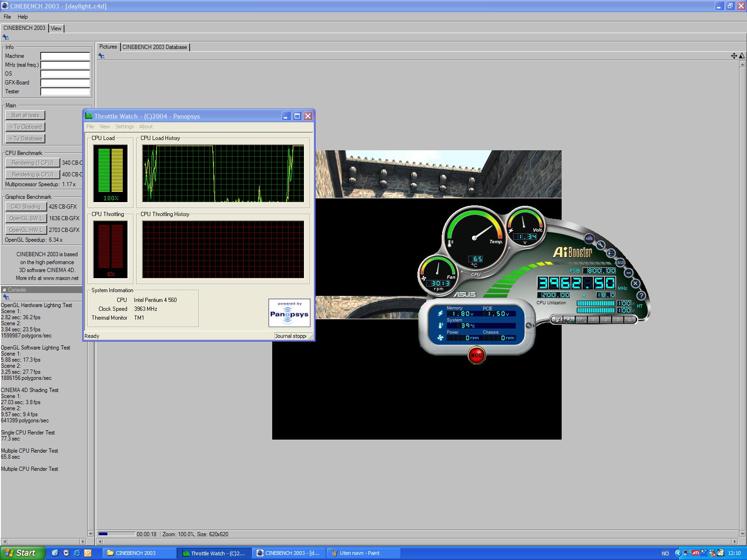Image resolution: width=747 pixels, height=560 pixels.
Task: Open the Windows Start menu
Action: pos(22,553)
